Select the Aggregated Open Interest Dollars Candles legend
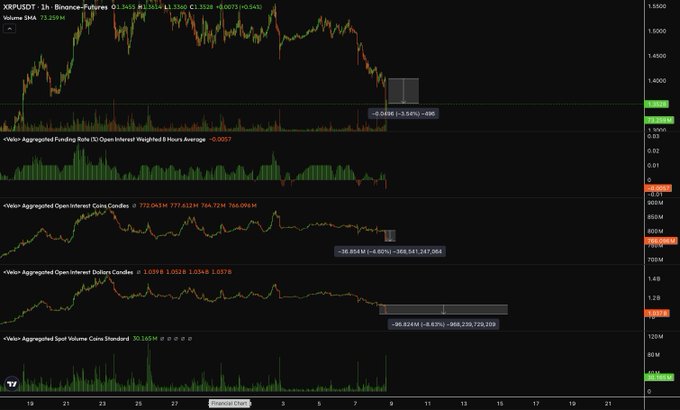 pos(68,272)
